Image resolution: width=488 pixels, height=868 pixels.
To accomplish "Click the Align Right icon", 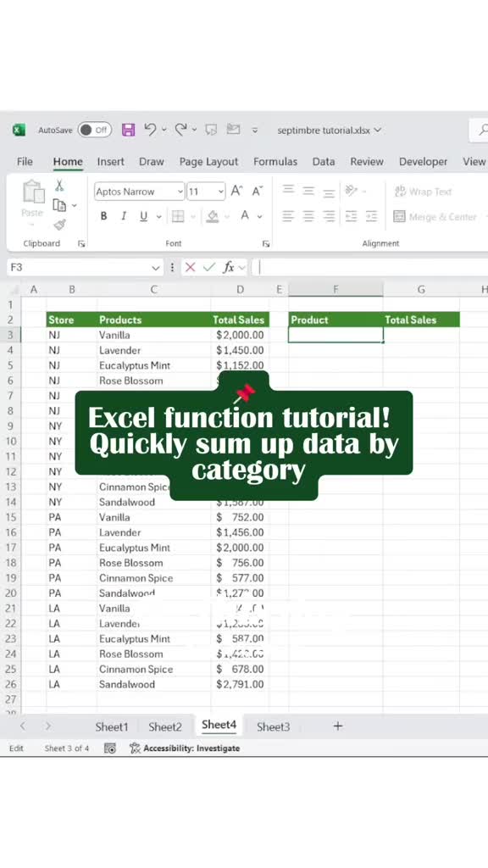I will (x=330, y=216).
